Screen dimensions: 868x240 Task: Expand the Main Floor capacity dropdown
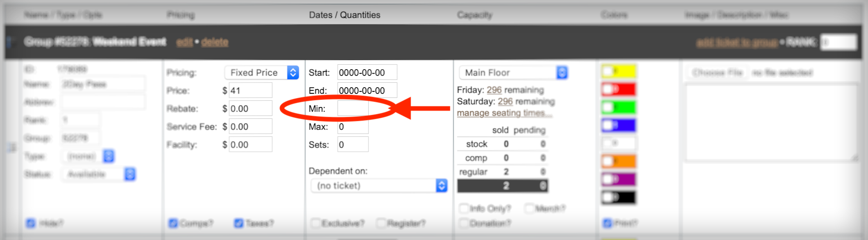(x=513, y=72)
